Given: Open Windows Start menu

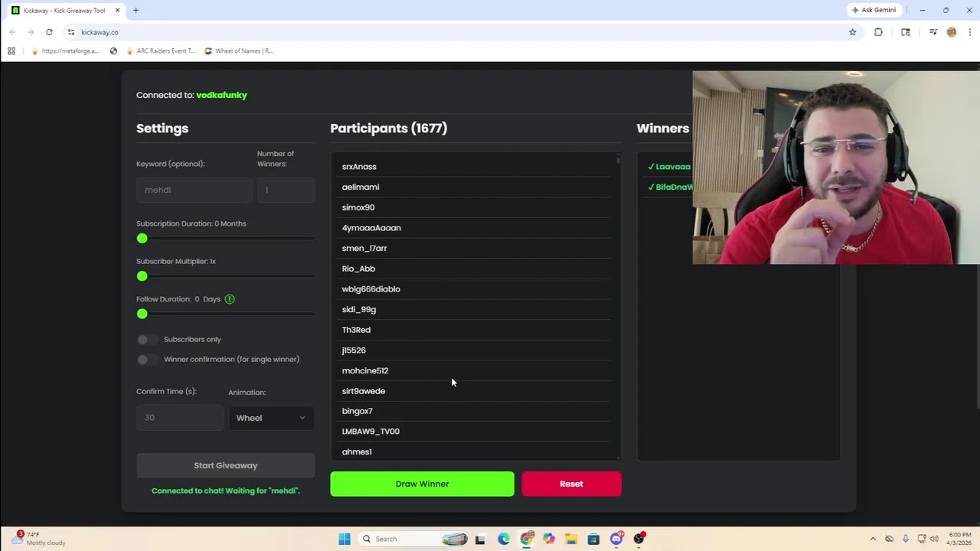Looking at the screenshot, I should [345, 539].
